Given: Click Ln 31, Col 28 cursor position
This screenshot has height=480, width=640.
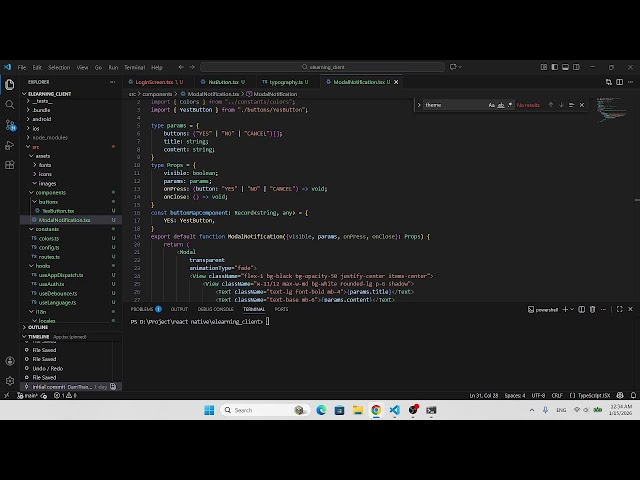Looking at the screenshot, I should click(x=484, y=395).
